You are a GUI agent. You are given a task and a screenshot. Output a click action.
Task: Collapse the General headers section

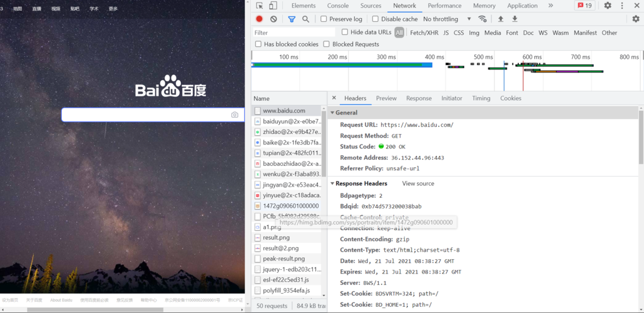[x=332, y=113]
